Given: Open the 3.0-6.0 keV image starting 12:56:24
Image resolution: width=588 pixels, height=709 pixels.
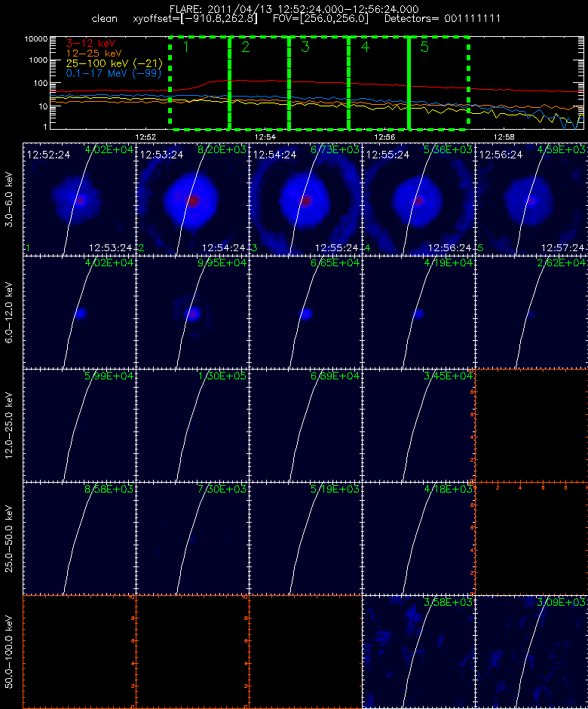Looking at the screenshot, I should [x=531, y=199].
